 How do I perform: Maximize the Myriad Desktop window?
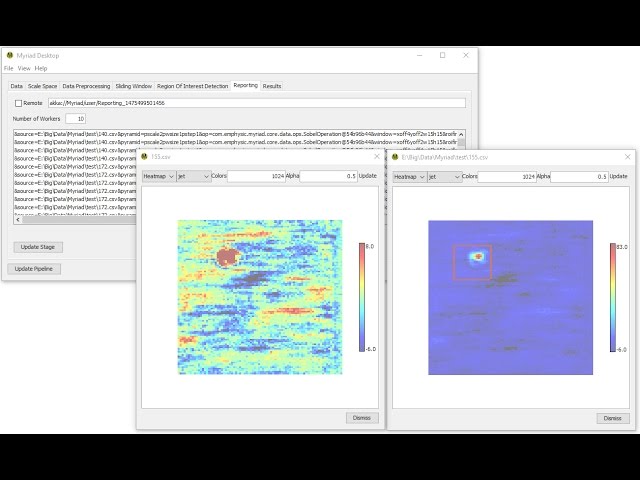pos(442,55)
